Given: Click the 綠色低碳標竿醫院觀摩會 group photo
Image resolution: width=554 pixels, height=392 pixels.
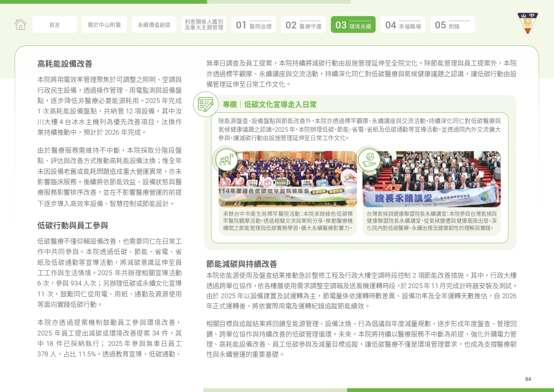Looking at the screenshot, I should pyautogui.click(x=287, y=179).
